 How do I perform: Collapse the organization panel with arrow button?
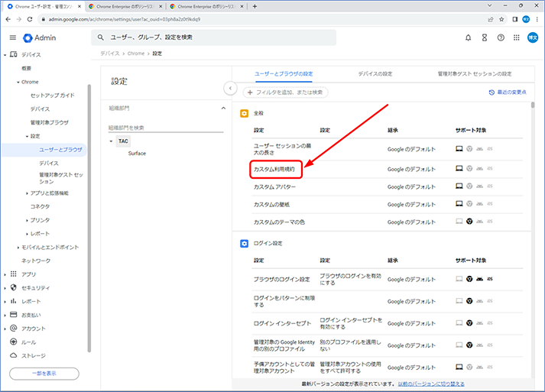click(x=230, y=89)
